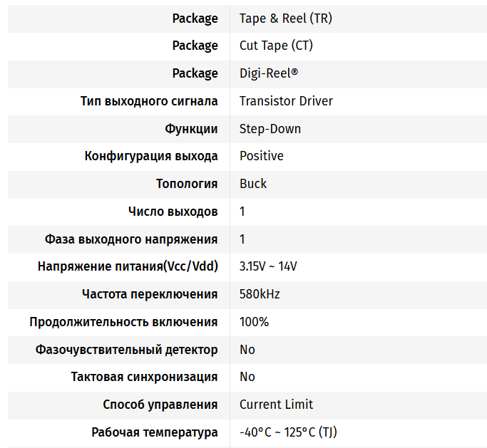The width and height of the screenshot is (487, 448).
Task: Click the 'Фазочувствительный детектор' label
Action: point(126,350)
